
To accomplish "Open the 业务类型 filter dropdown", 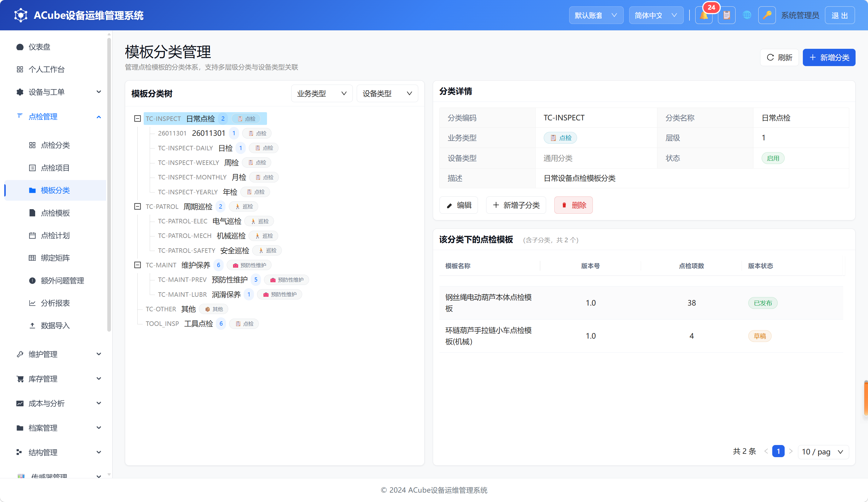I will coord(322,94).
